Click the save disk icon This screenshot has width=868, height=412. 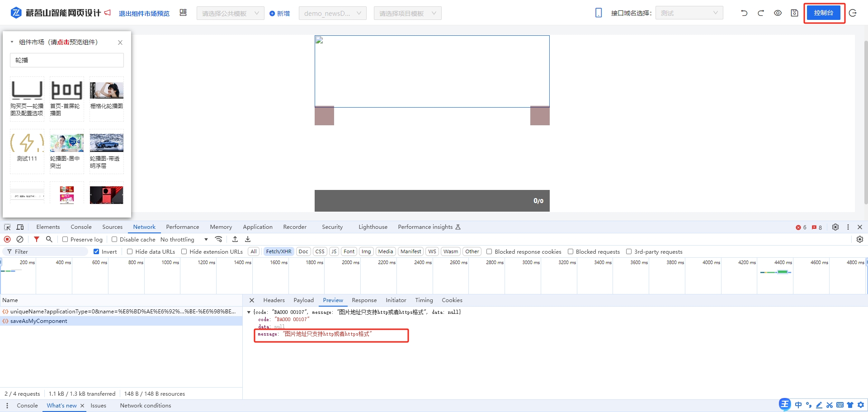point(794,13)
